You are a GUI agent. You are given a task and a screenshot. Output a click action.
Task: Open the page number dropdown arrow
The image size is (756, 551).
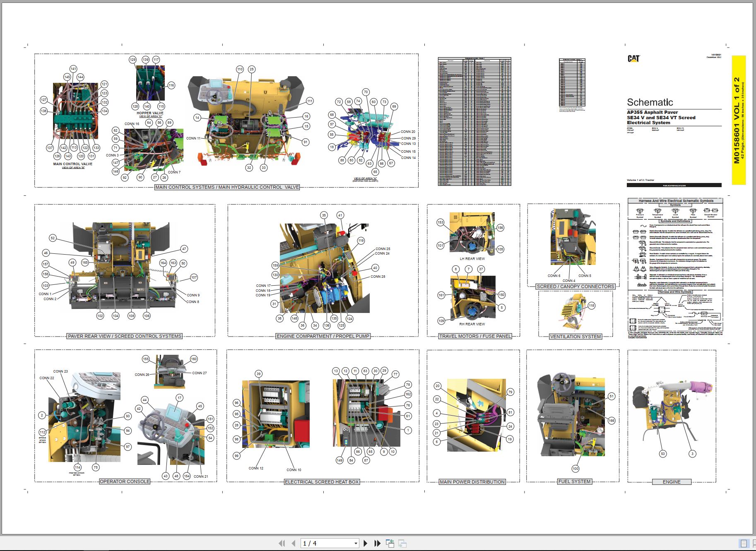(356, 543)
